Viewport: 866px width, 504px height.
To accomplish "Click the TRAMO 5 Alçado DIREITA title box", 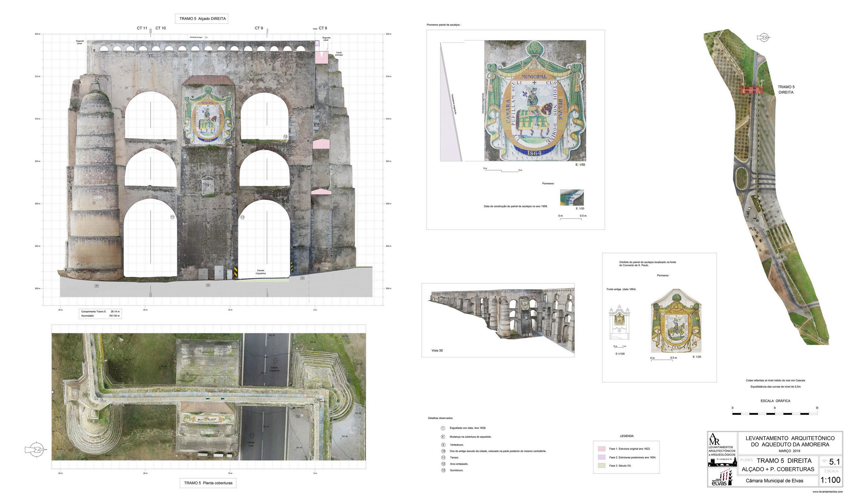I will click(202, 18).
